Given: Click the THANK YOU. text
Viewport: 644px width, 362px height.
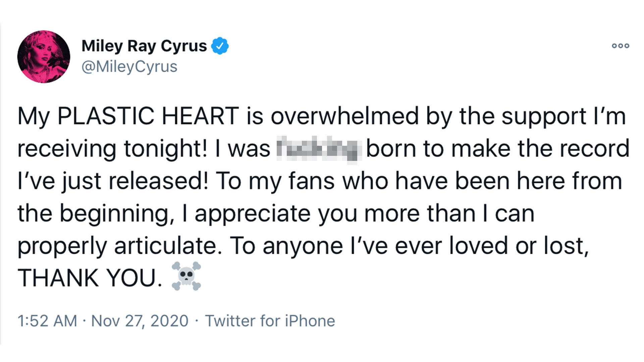Looking at the screenshot, I should [x=90, y=278].
